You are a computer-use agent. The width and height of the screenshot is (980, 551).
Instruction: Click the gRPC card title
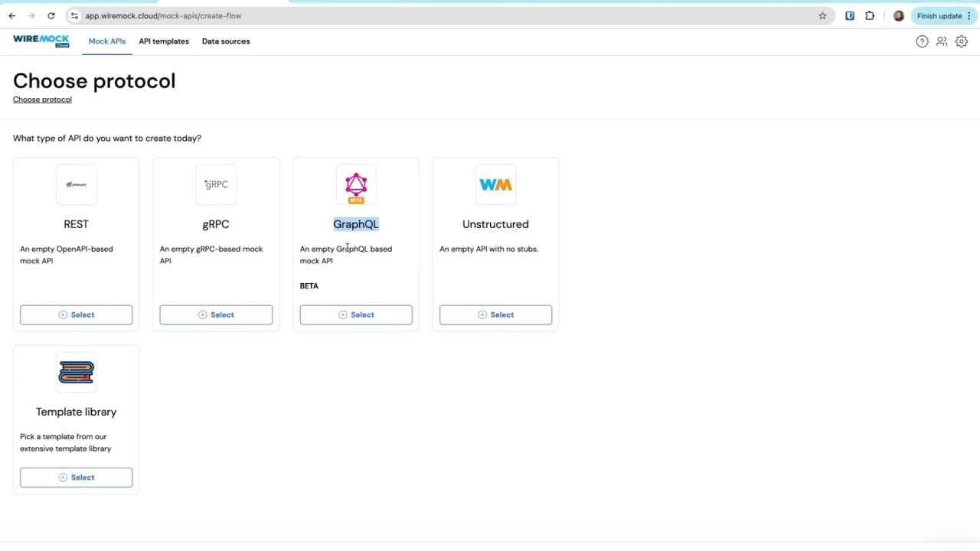pyautogui.click(x=216, y=224)
